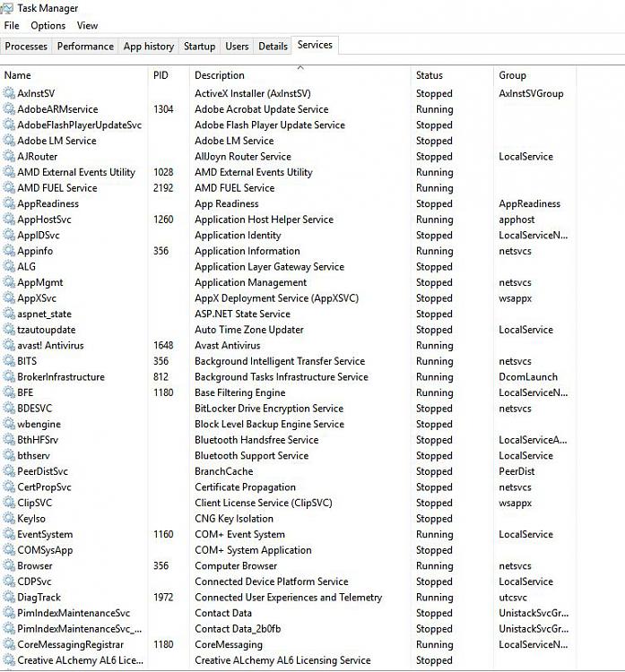625x672 pixels.
Task: Click the gear icon beside AxInstSV
Action: pos(9,93)
